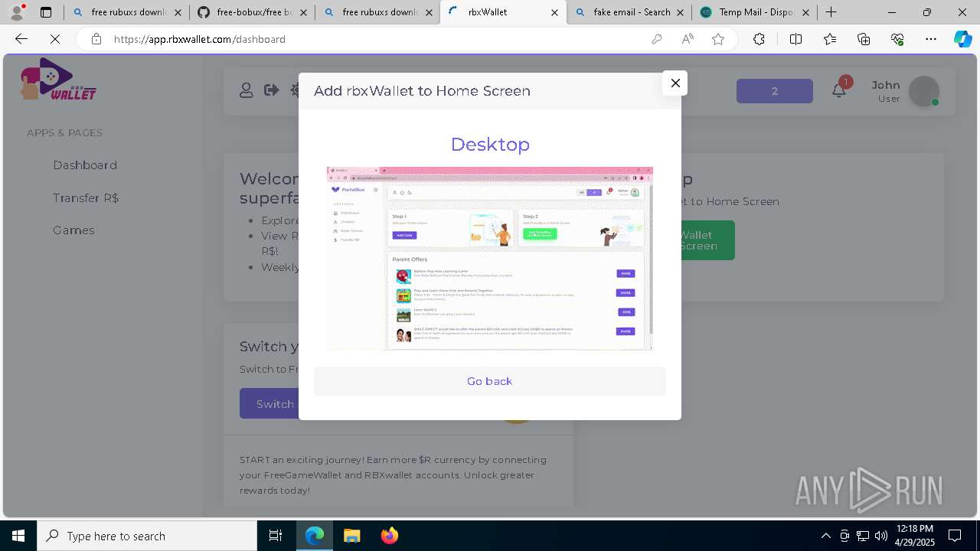Click the browser profile icon

point(17,12)
